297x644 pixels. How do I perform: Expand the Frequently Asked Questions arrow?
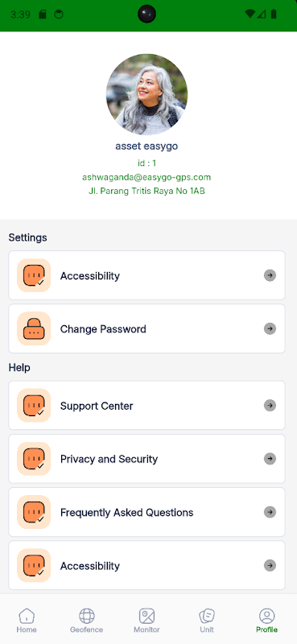pos(270,512)
